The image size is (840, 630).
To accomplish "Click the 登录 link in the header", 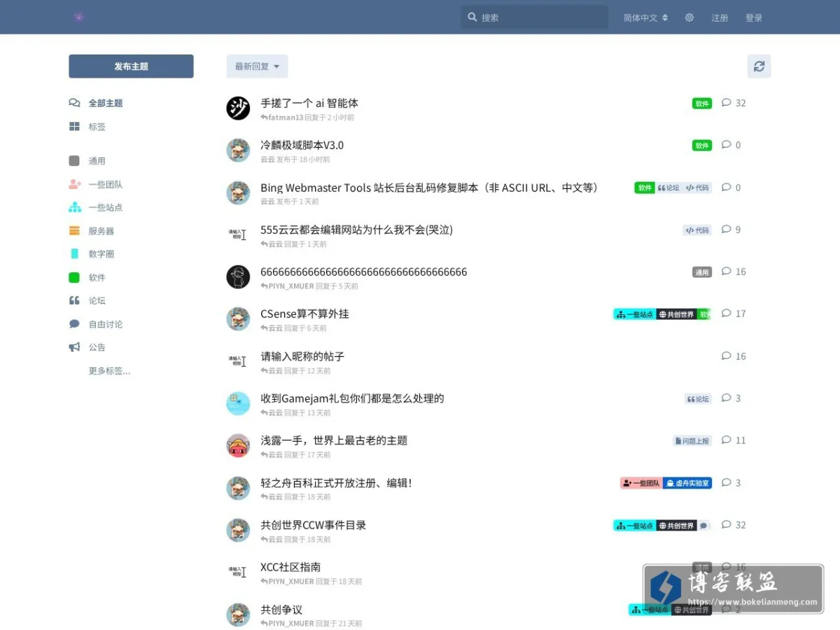I will point(754,17).
